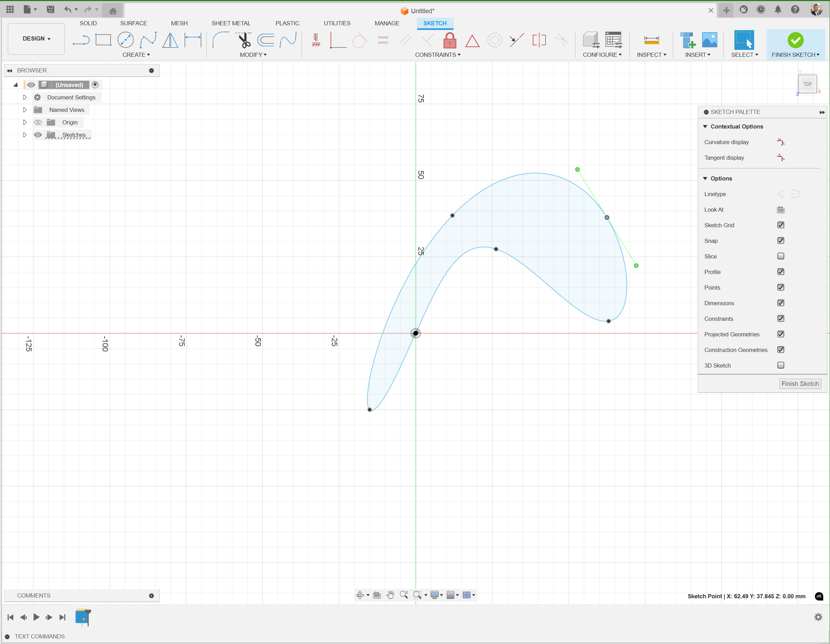The image size is (830, 644).
Task: Switch to the SOLID tab
Action: 88,23
